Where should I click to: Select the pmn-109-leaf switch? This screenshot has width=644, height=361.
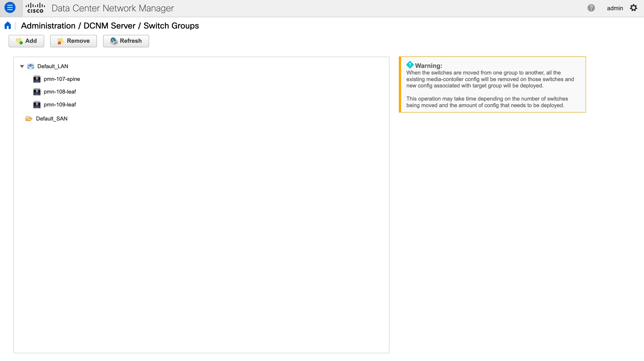click(60, 105)
